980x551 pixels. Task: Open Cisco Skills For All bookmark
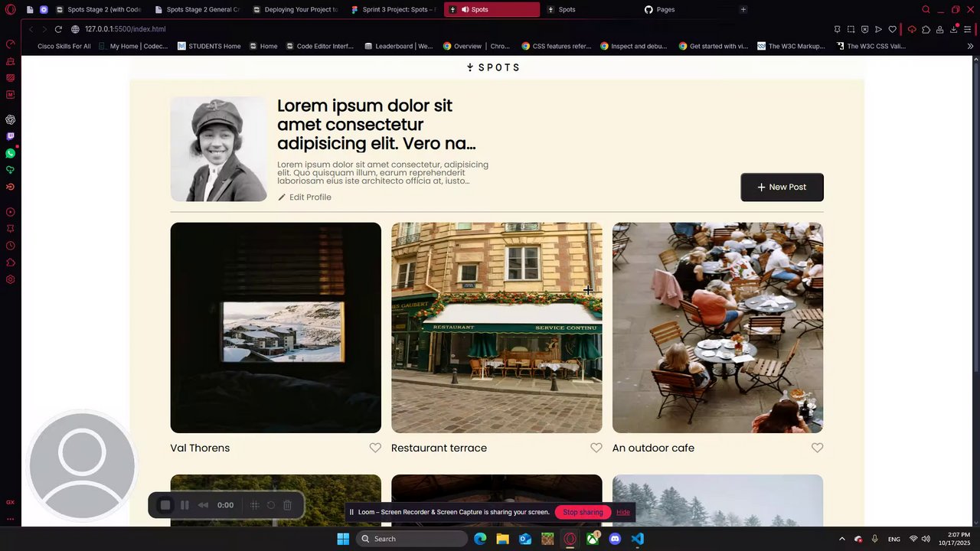64,46
